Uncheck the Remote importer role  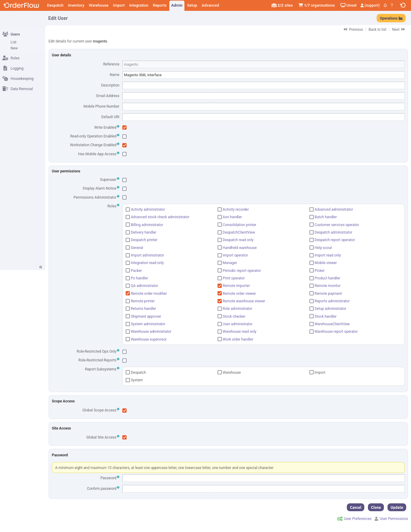pyautogui.click(x=220, y=286)
